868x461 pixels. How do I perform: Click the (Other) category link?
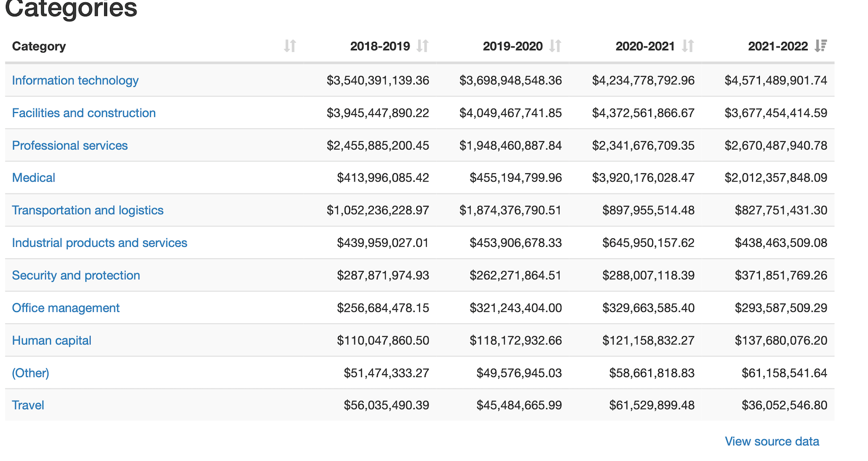[x=31, y=373]
